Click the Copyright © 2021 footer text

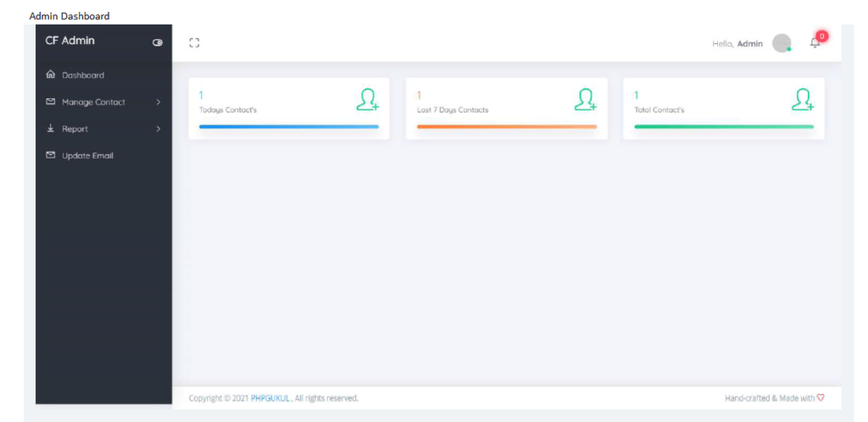pos(220,398)
